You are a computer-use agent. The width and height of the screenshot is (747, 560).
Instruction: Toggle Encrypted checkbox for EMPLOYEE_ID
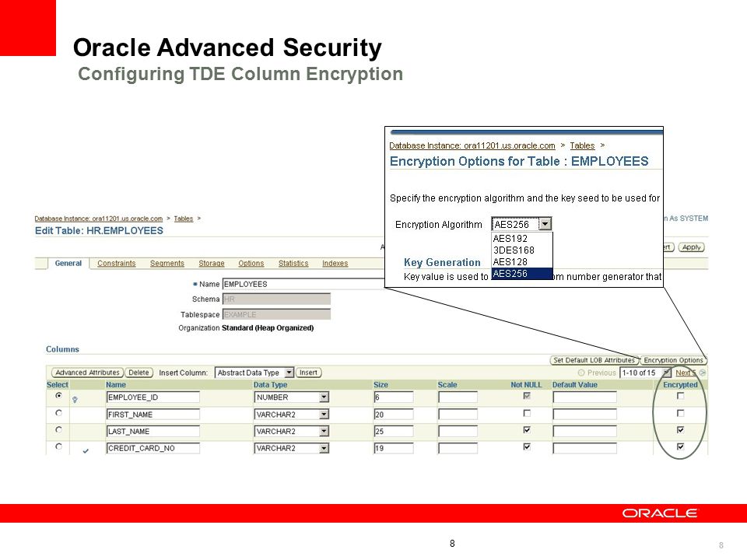point(680,396)
